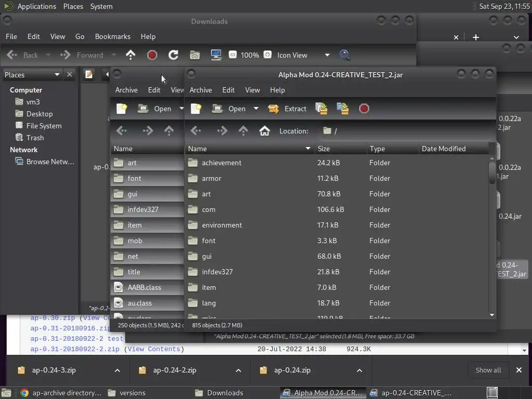Click New Archive icon in the left archive window
The height and width of the screenshot is (399, 532).
point(122,109)
